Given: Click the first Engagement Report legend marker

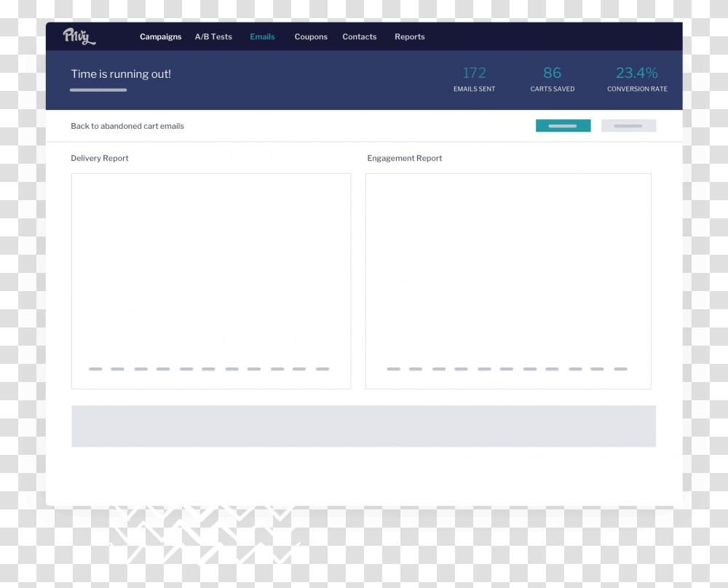Looking at the screenshot, I should [x=393, y=369].
